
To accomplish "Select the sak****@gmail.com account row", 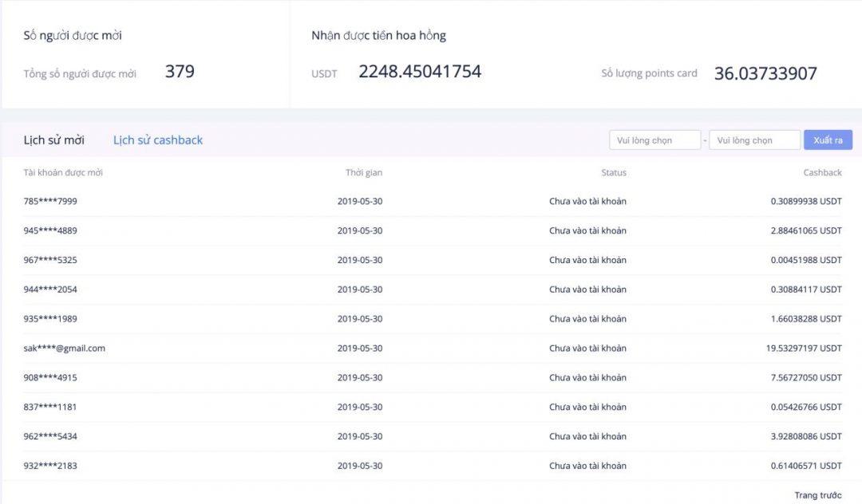I will [x=64, y=348].
